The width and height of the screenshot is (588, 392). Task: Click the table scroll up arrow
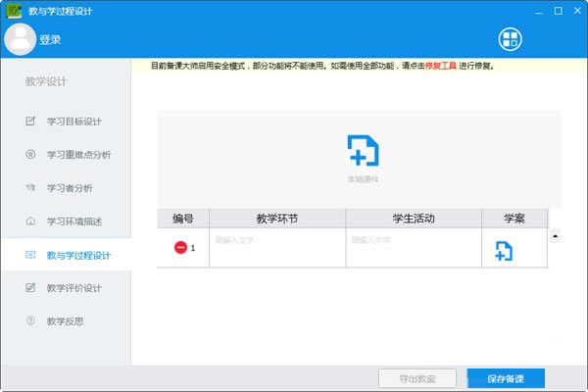[557, 236]
